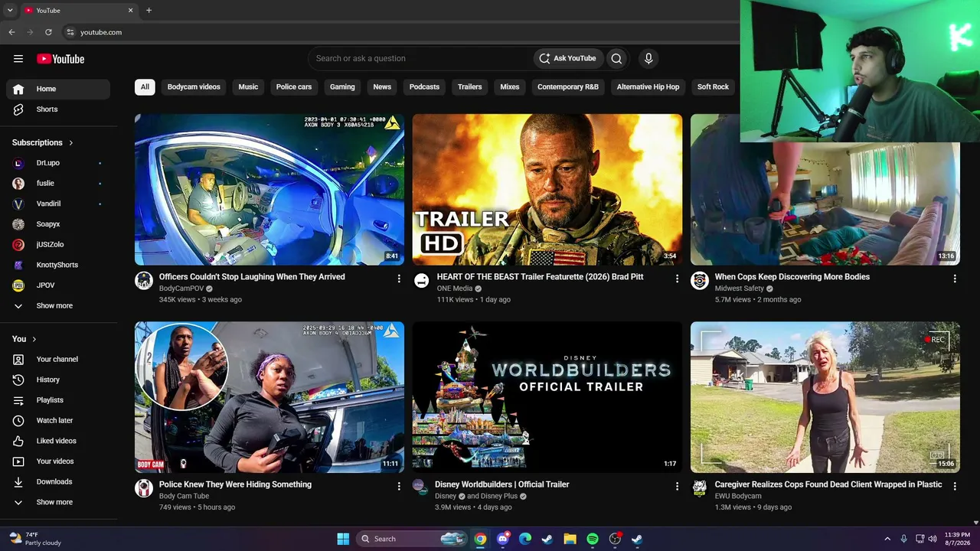Start voice search with the microphone
The height and width of the screenshot is (551, 980).
(648, 58)
